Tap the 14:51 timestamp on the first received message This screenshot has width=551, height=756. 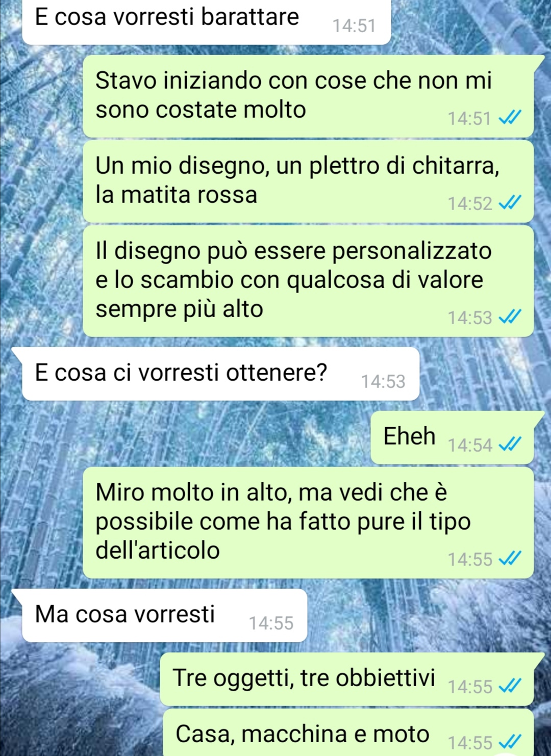[x=354, y=25]
